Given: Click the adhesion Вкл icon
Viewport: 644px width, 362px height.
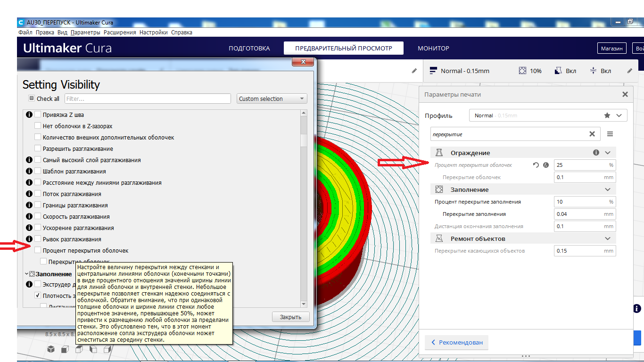Looking at the screenshot, I should pos(593,71).
